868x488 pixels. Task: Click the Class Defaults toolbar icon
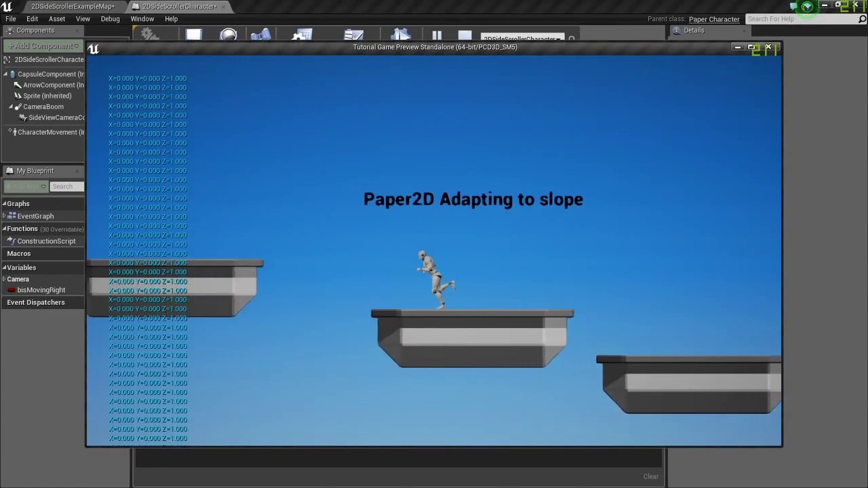click(354, 35)
